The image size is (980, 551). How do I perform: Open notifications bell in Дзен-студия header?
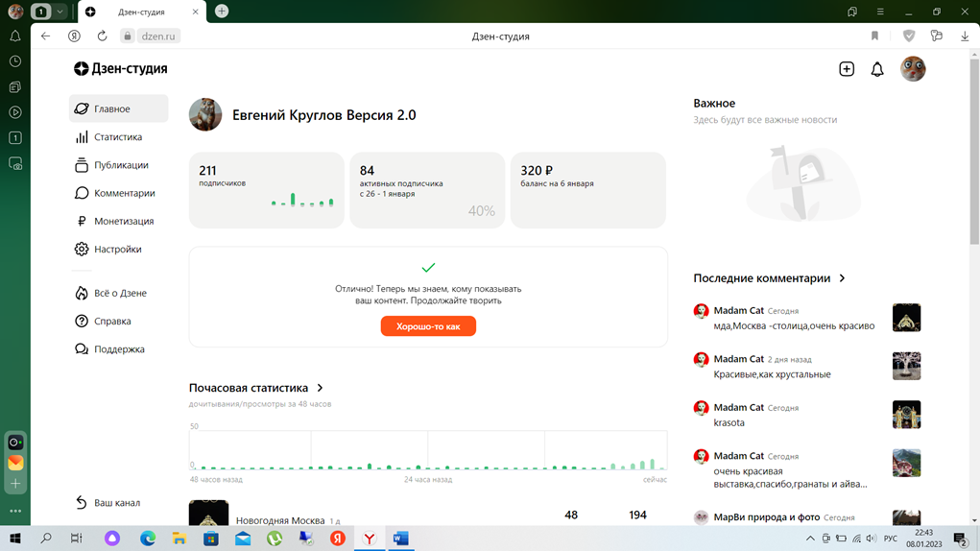pos(877,69)
